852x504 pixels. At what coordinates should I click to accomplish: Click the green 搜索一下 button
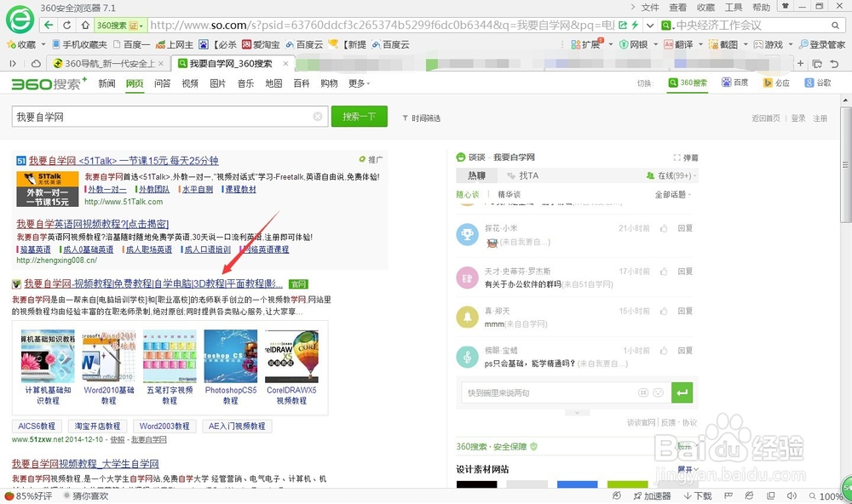[360, 117]
